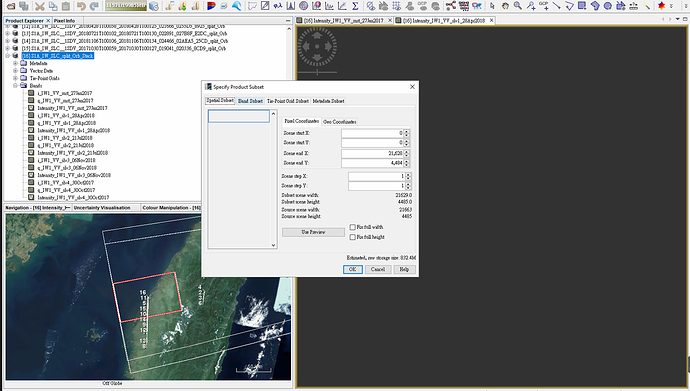Choose the draw polygon tool icon
Image resolution: width=690 pixels, height=391 pixels.
595,6
